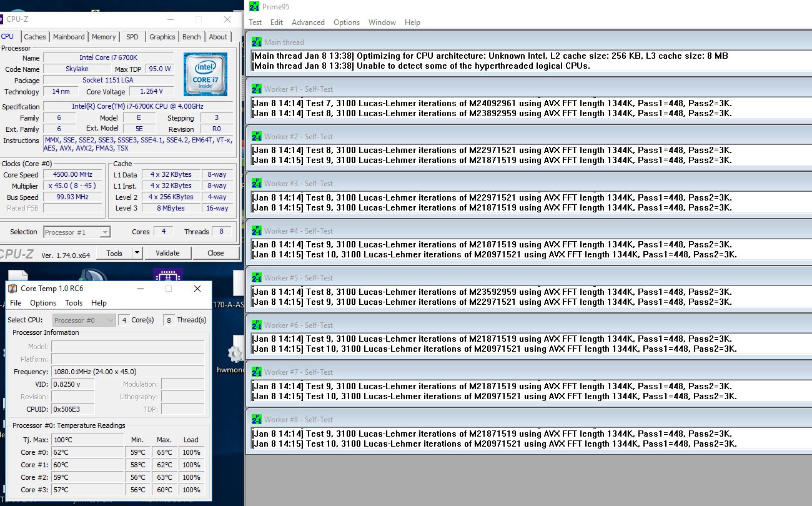Open the About tab in CPU-Z
812x506 pixels.
(218, 37)
